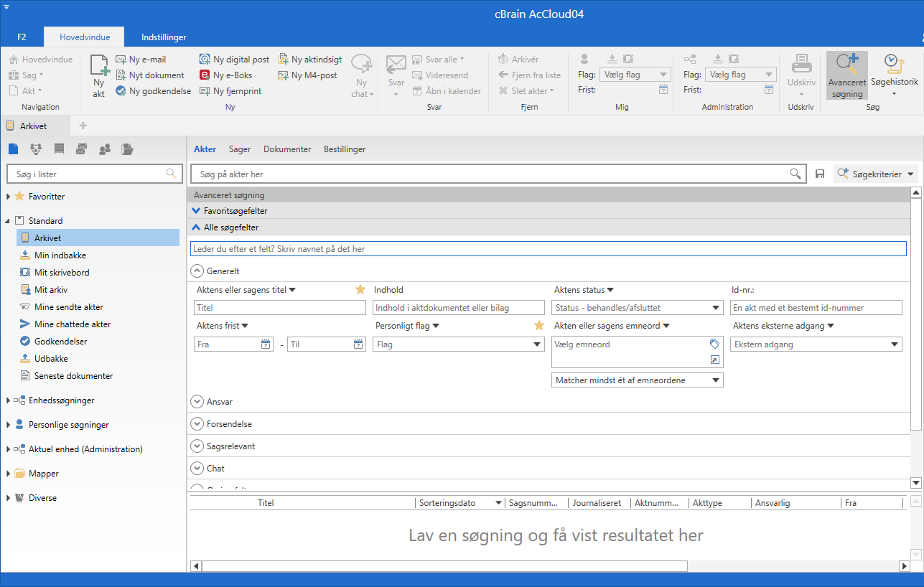This screenshot has height=587, width=924.
Task: Switch to the Indstillinger ribbon tab
Action: (x=164, y=37)
